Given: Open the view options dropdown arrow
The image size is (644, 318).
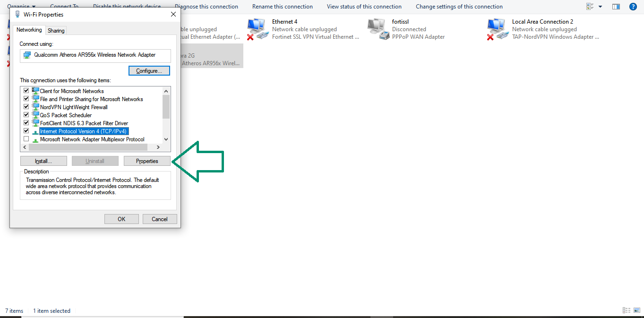Looking at the screenshot, I should point(601,7).
